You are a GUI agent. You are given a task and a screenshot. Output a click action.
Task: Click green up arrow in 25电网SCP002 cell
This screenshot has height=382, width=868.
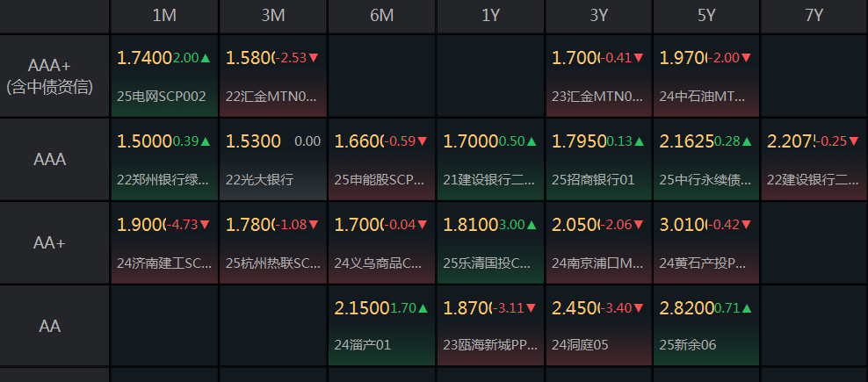tap(206, 58)
